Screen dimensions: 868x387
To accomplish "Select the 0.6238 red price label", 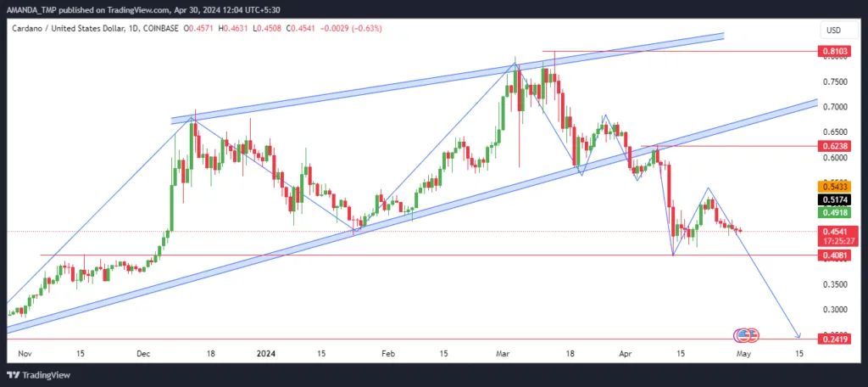I will click(835, 146).
